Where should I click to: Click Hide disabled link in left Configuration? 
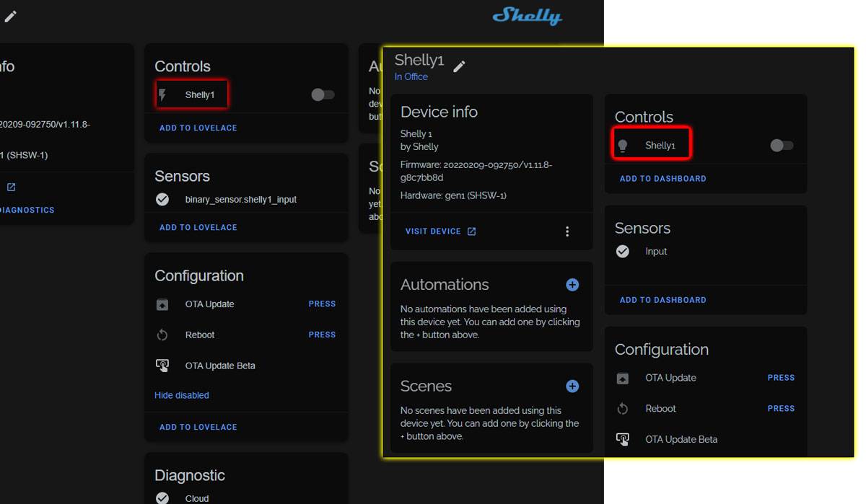182,395
